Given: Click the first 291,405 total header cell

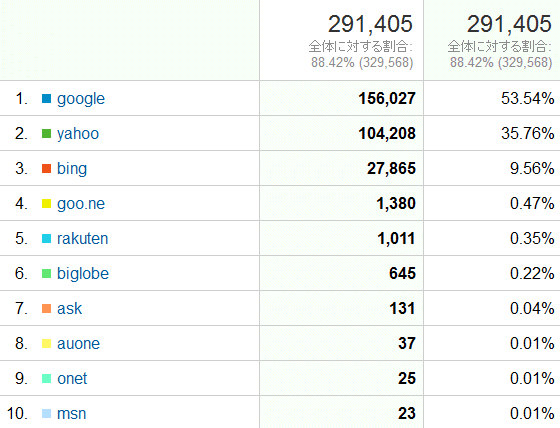Looking at the screenshot, I should click(341, 40).
